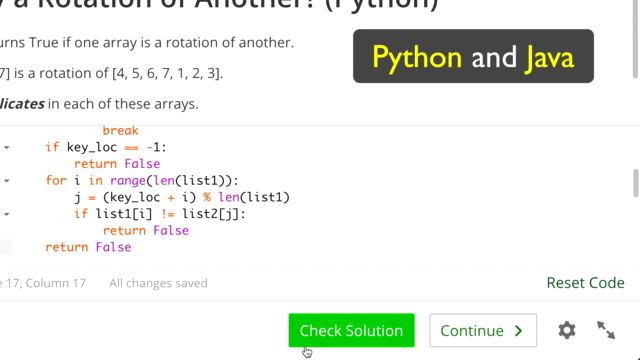Place cursor on the 'break' code line
640x360 pixels.
[x=120, y=131]
